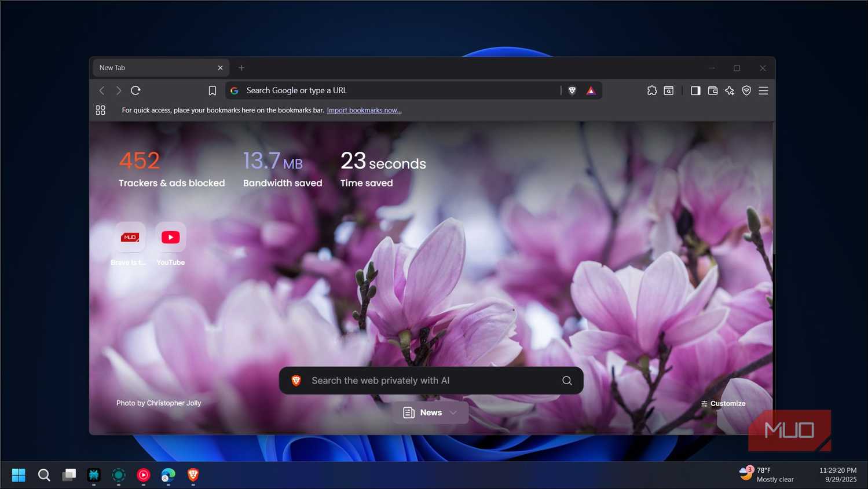The image size is (868, 489).
Task: Click the 13.7 MB Bandwidth saved stat
Action: tap(283, 169)
